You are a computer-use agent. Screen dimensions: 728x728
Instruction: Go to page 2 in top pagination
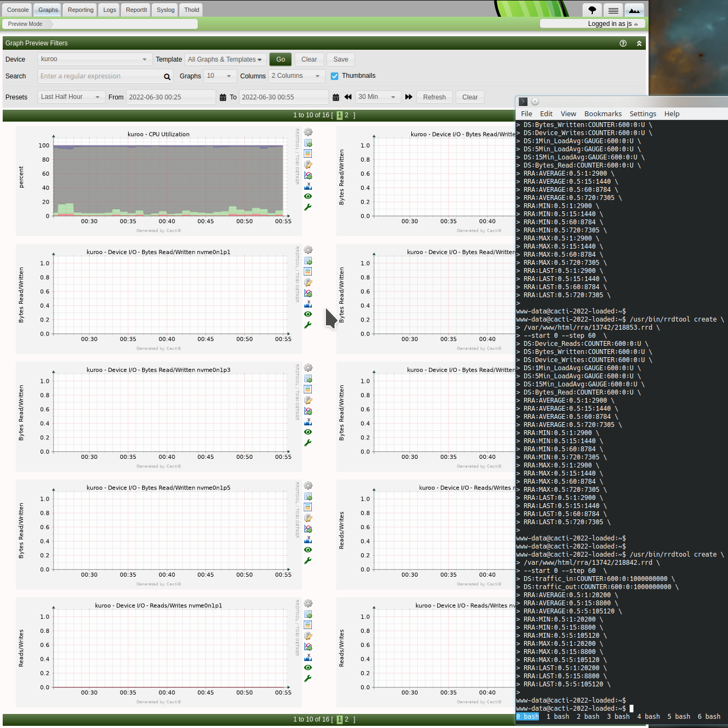[x=346, y=115]
